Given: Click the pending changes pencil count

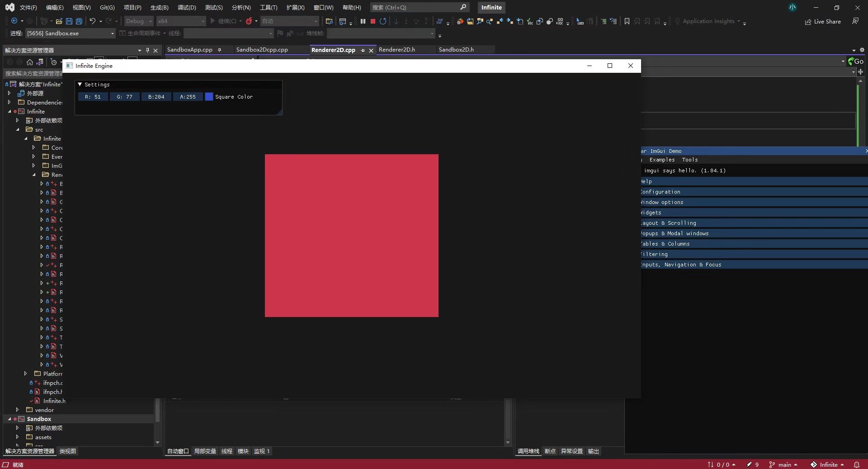Looking at the screenshot, I should pos(753,464).
